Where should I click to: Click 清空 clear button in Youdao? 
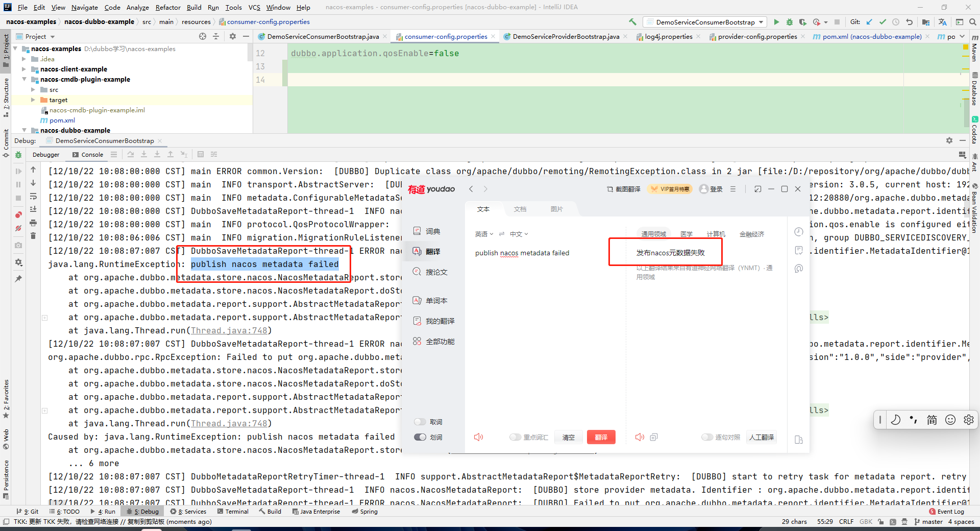click(568, 437)
